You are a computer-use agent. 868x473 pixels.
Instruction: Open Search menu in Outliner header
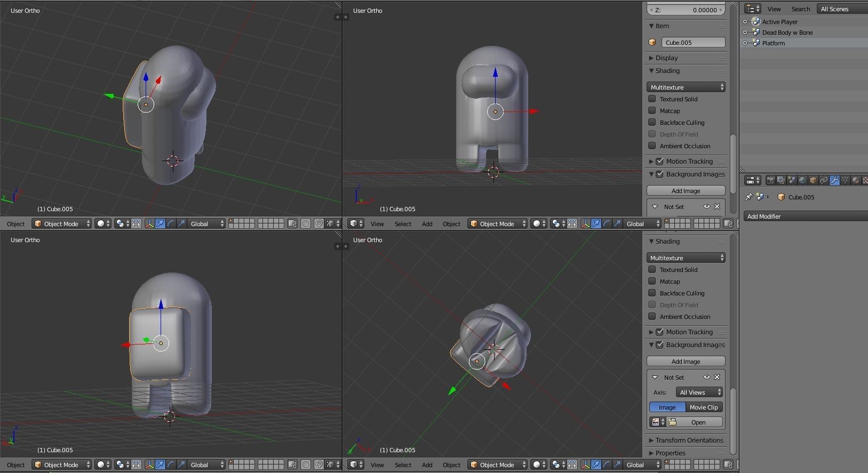point(801,9)
